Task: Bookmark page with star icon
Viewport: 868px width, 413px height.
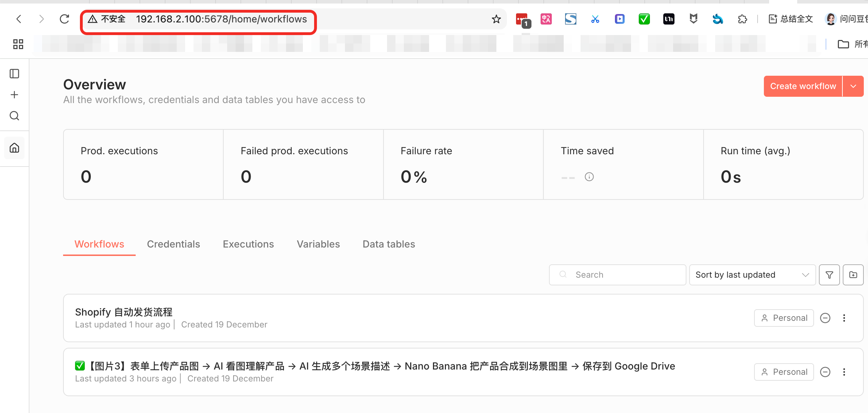Action: coord(496,19)
